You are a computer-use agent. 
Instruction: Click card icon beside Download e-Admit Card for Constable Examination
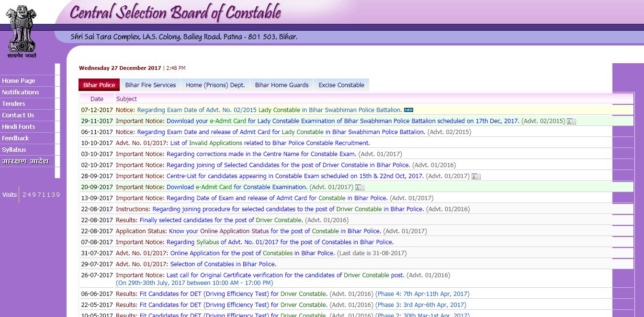360,187
